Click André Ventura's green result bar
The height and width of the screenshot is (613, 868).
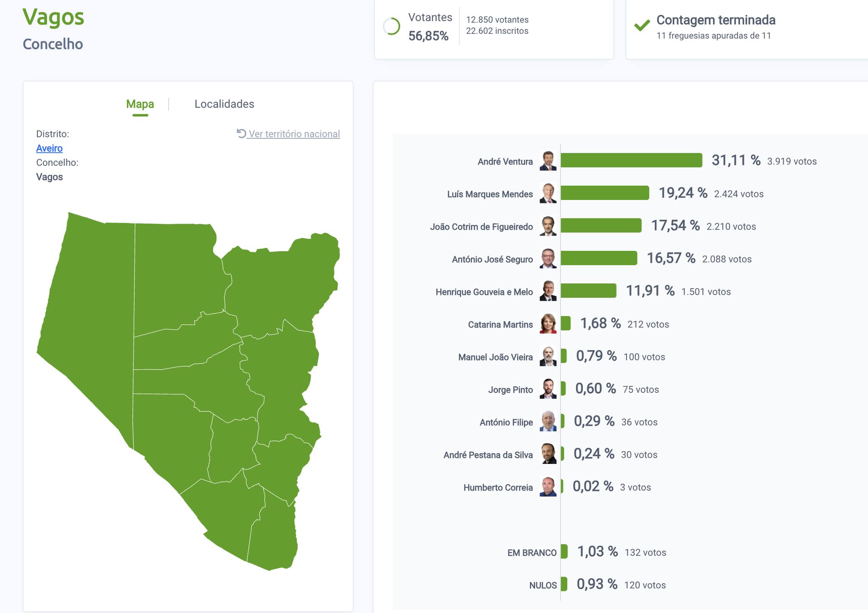[x=631, y=161]
